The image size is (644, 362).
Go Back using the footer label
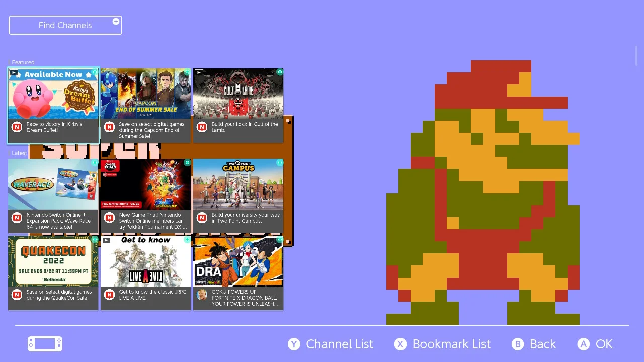coord(543,344)
